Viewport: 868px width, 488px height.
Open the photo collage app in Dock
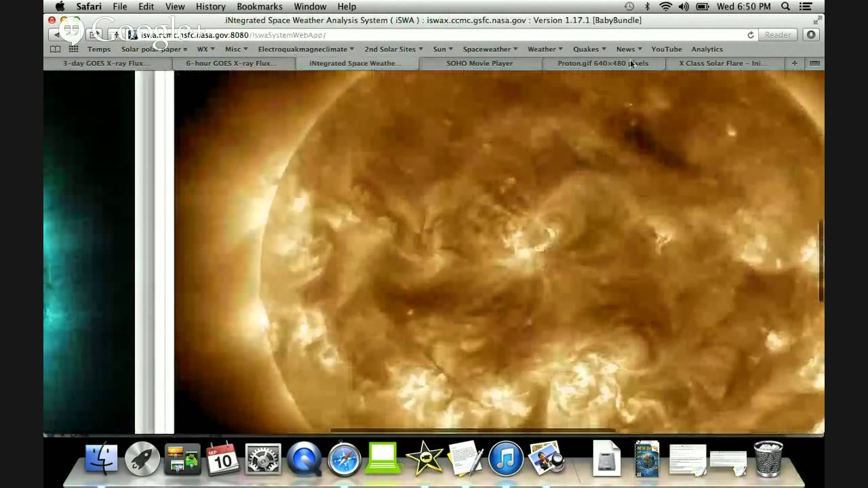coord(182,460)
